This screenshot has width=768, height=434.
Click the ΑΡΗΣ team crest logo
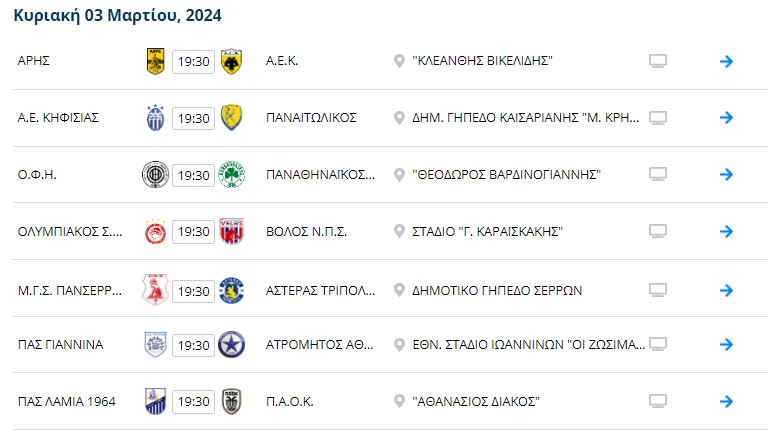click(156, 61)
